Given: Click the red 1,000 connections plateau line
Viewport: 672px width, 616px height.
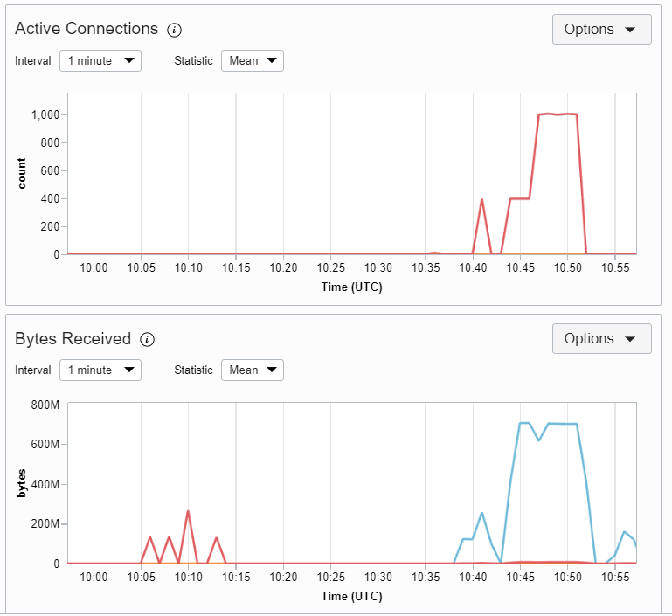Looking at the screenshot, I should click(x=558, y=114).
